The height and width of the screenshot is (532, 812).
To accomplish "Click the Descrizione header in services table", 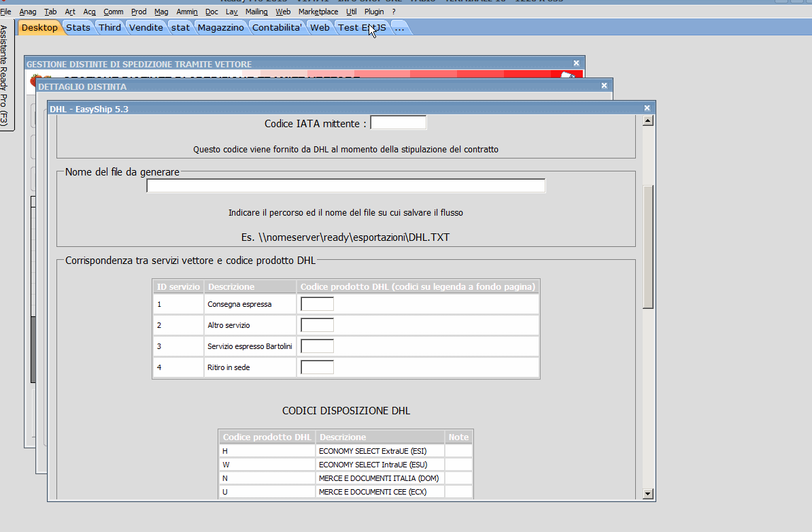I will [250, 286].
